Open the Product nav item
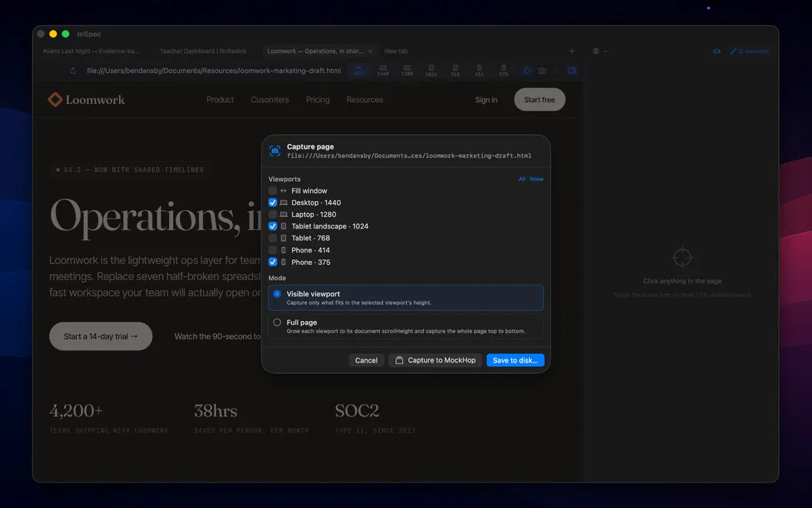Image resolution: width=812 pixels, height=508 pixels. coord(220,99)
